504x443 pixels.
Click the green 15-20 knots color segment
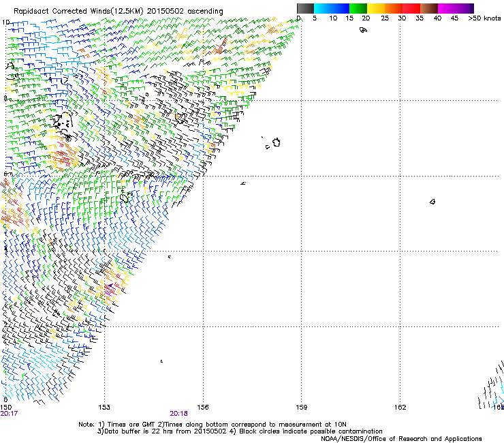click(358, 8)
